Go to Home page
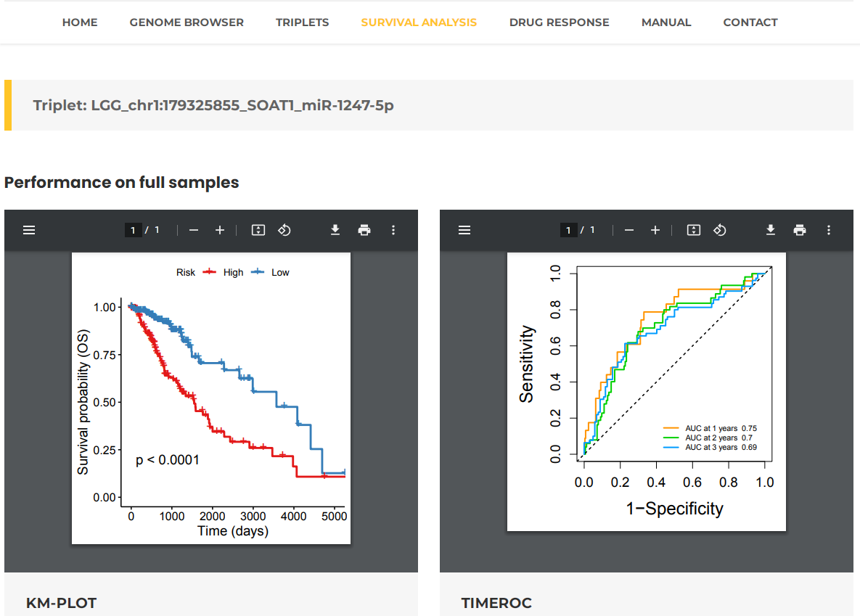This screenshot has width=860, height=616. pos(80,22)
